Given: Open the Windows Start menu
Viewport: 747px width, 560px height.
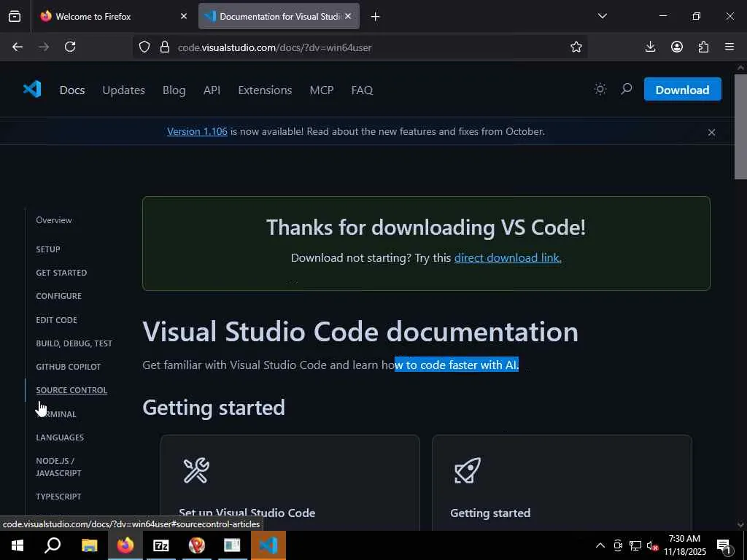Looking at the screenshot, I should (18, 545).
